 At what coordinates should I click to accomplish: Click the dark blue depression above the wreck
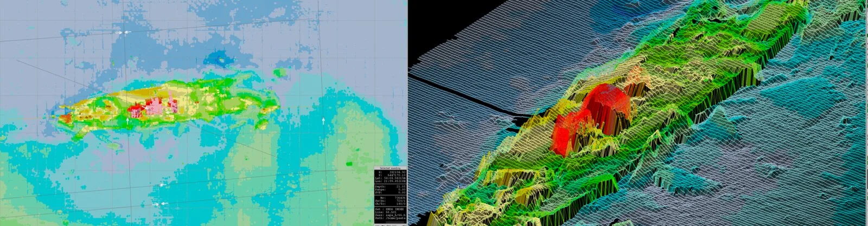click(220, 58)
